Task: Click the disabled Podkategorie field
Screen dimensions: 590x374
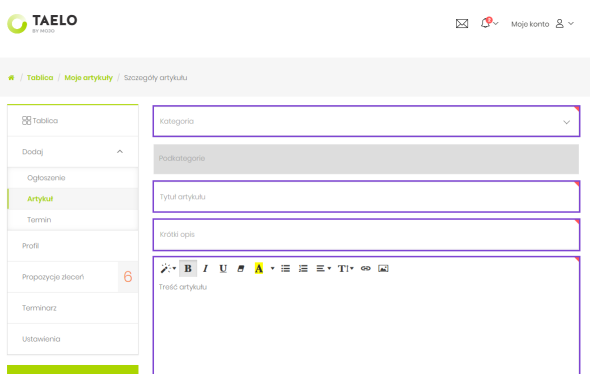Action: click(366, 159)
